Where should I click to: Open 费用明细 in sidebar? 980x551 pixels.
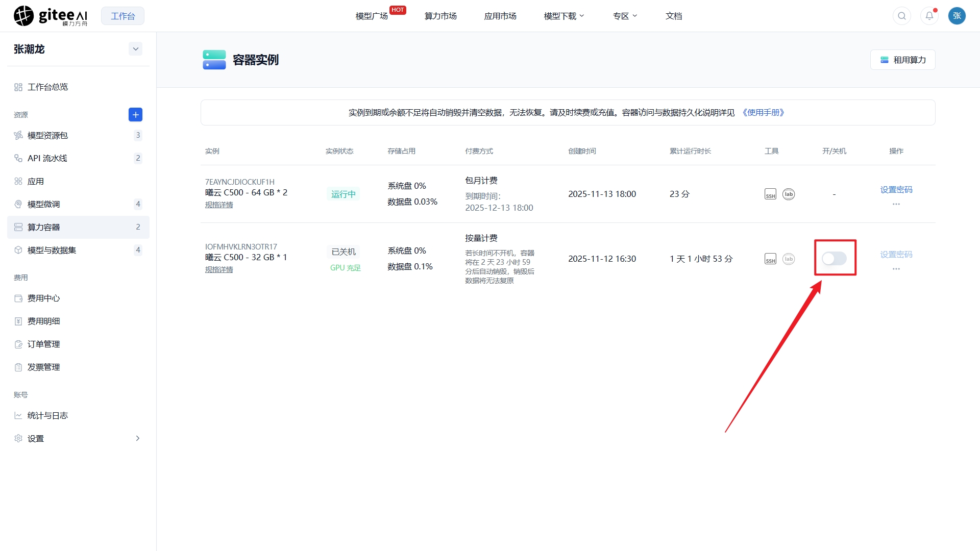(78, 321)
